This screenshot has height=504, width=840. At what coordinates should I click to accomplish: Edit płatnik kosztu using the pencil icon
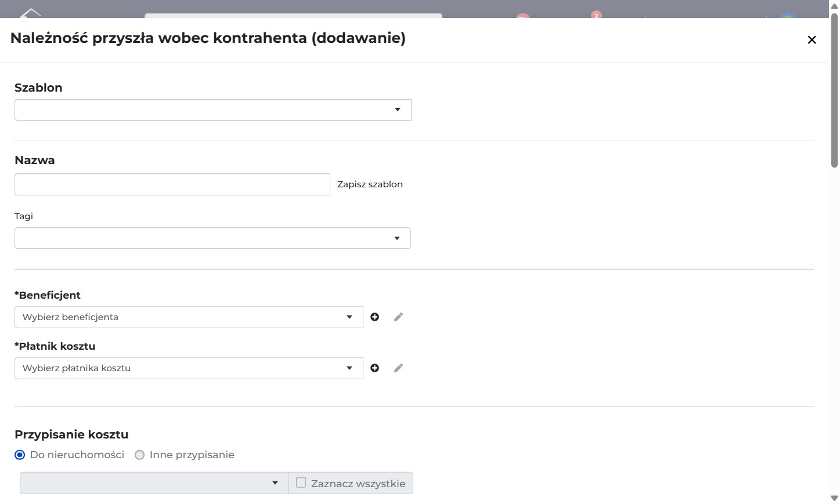click(x=398, y=368)
